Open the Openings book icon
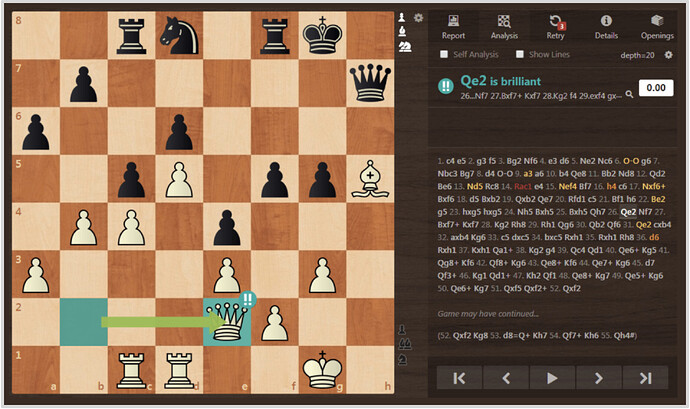Screen dimensions: 690x409 pos(656,26)
